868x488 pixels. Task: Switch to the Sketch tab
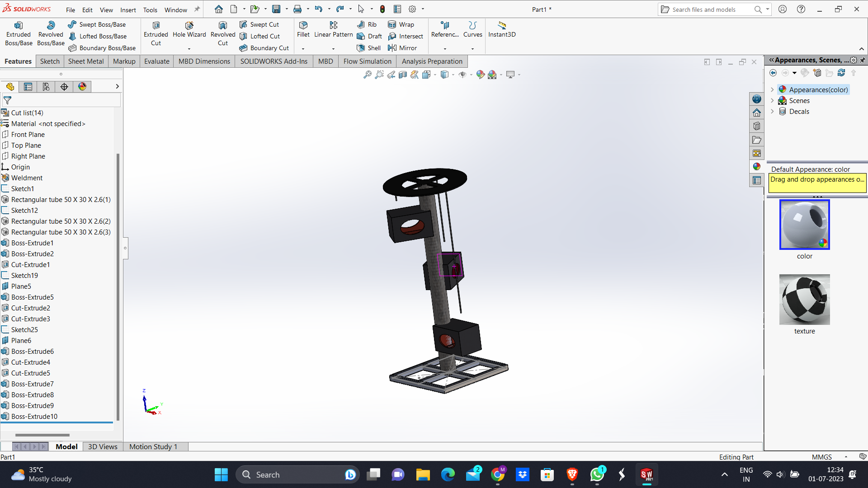coord(50,61)
